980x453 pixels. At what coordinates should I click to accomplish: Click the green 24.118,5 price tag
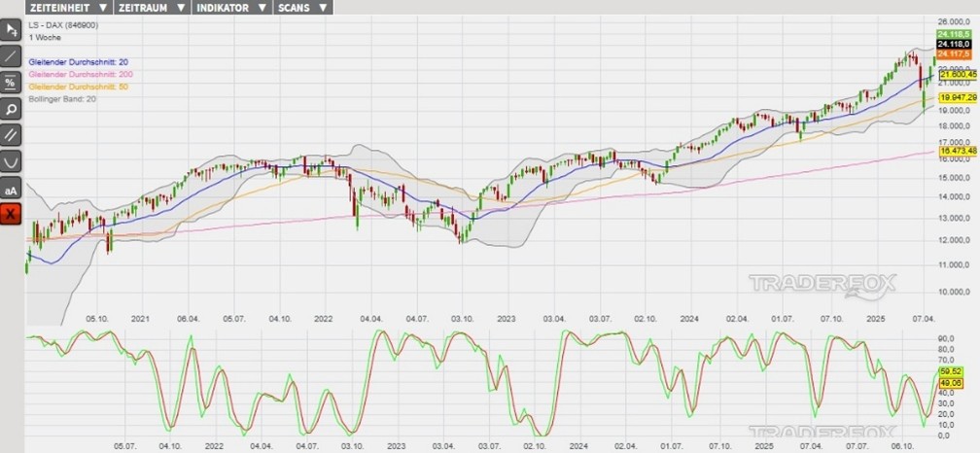tap(951, 34)
